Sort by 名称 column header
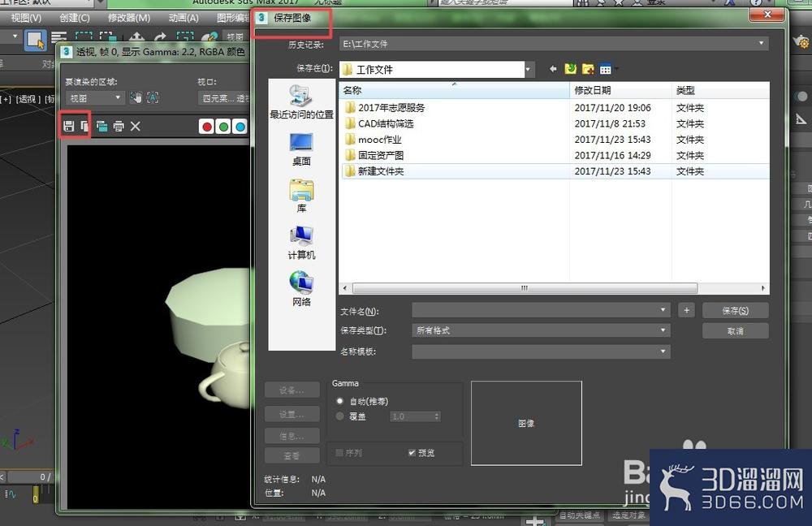 454,90
